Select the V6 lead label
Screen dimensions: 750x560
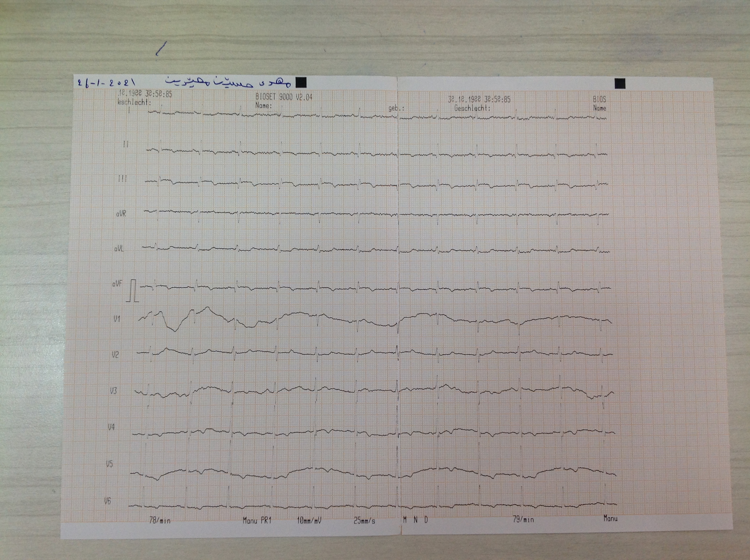107,501
